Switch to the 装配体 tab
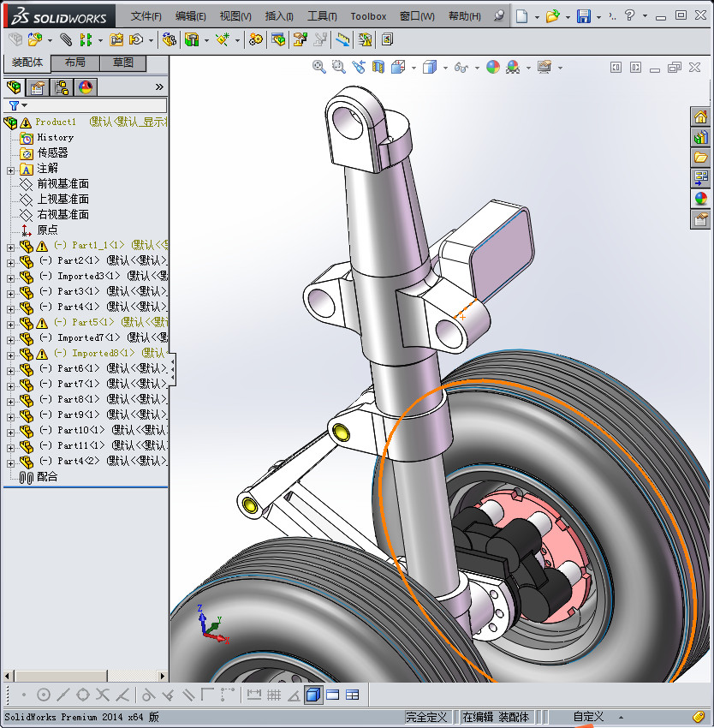This screenshot has height=728, width=714. pyautogui.click(x=27, y=63)
